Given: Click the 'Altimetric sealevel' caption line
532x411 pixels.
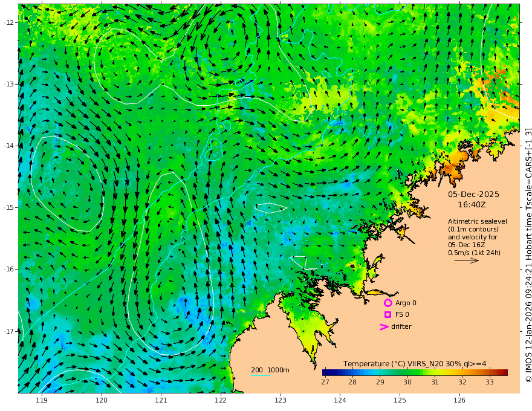Looking at the screenshot, I should 478,221.
